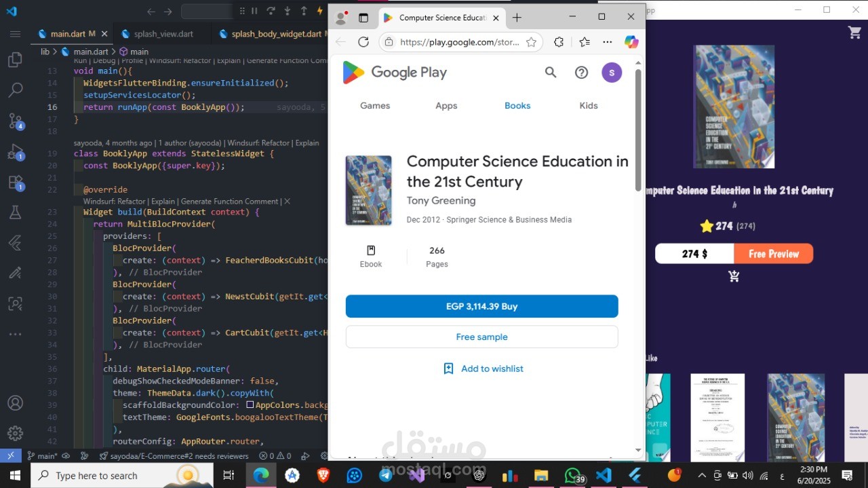Open remote window indicator in status bar
This screenshot has height=488, width=868.
pos(10,456)
